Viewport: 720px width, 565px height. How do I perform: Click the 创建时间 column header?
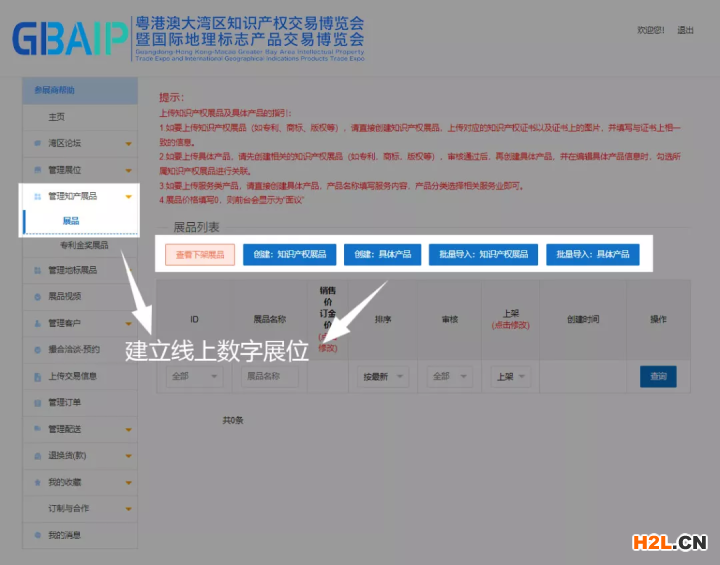(x=583, y=319)
